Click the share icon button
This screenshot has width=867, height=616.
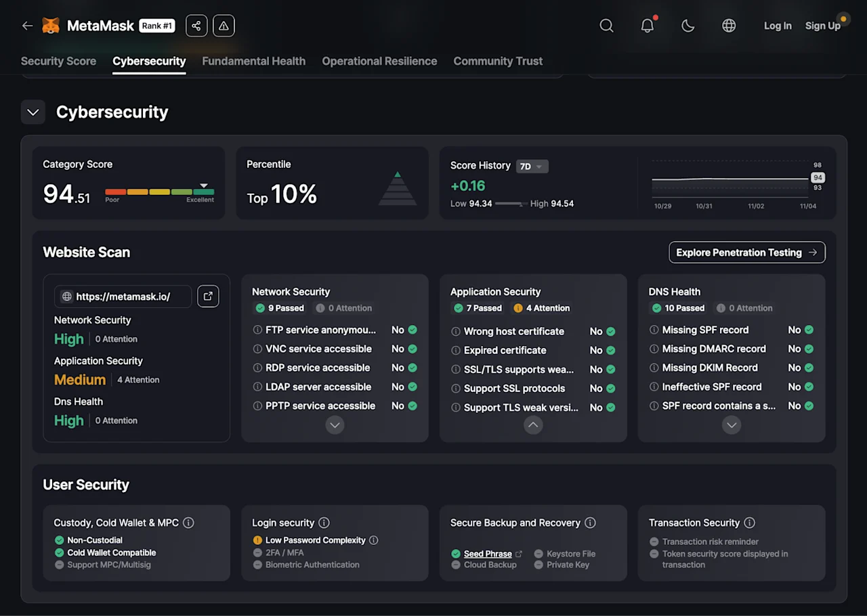point(196,26)
